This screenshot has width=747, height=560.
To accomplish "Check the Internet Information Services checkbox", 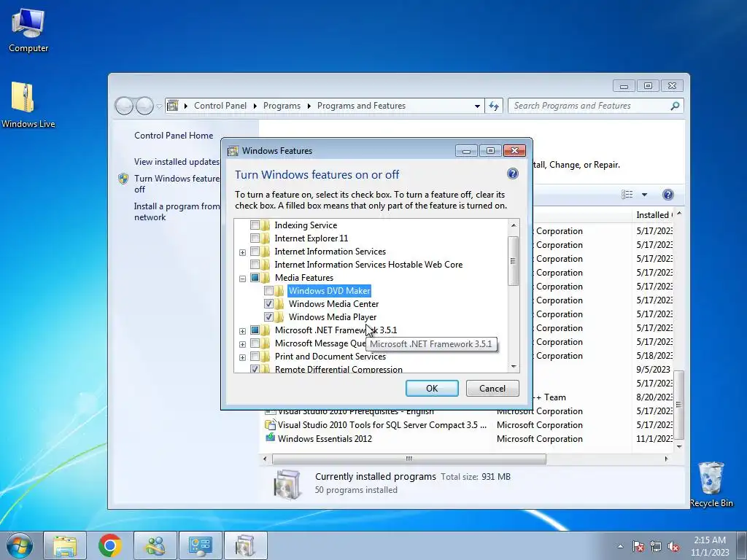I will (255, 252).
